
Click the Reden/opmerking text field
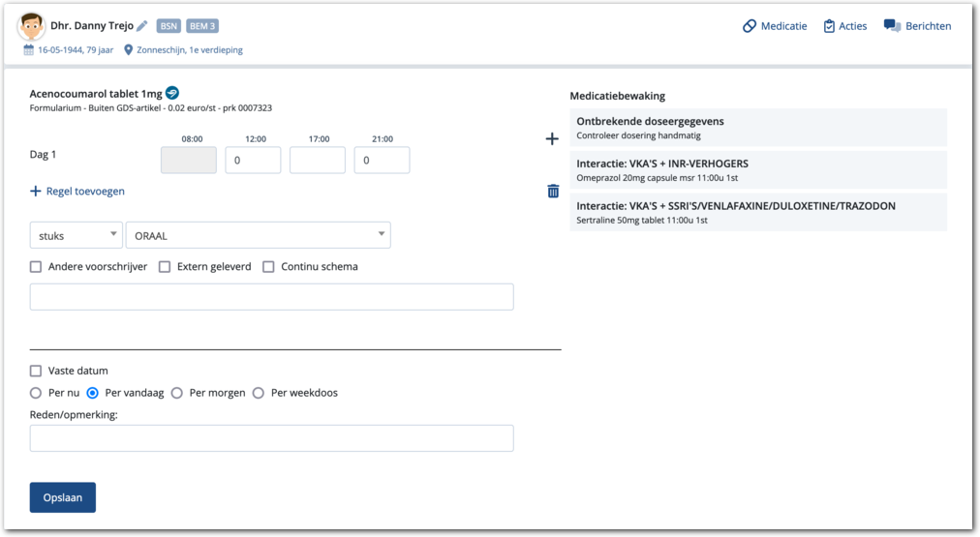pos(271,438)
